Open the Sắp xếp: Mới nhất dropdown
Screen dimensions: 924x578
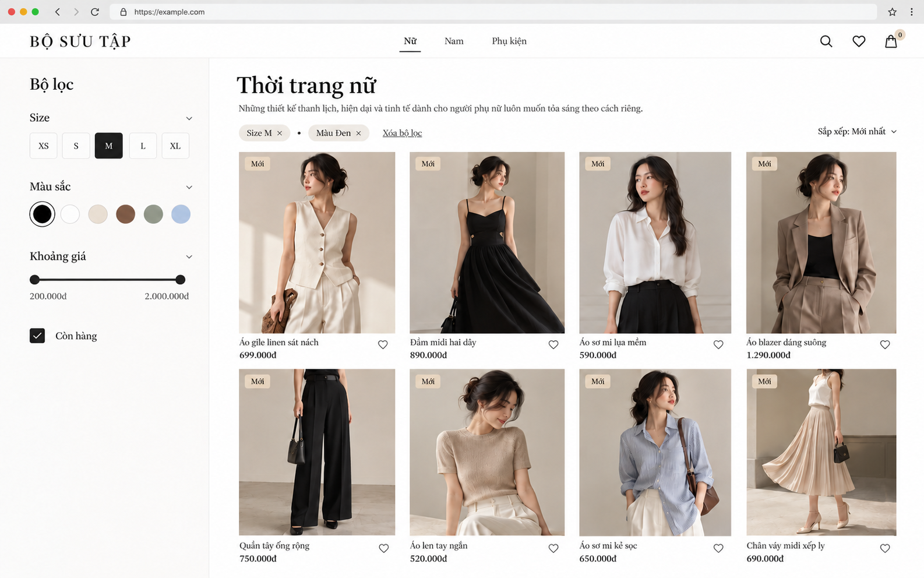coord(857,132)
